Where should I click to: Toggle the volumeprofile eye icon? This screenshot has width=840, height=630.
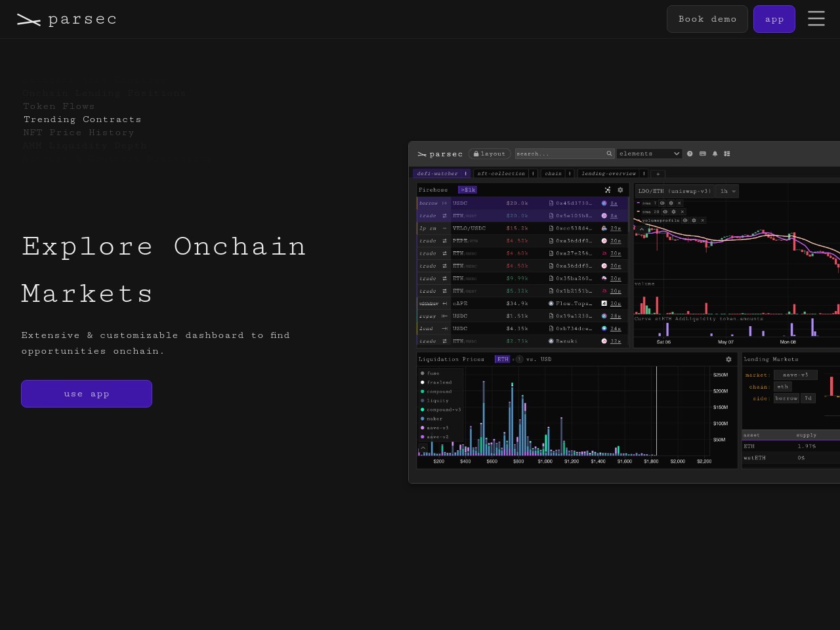(685, 220)
